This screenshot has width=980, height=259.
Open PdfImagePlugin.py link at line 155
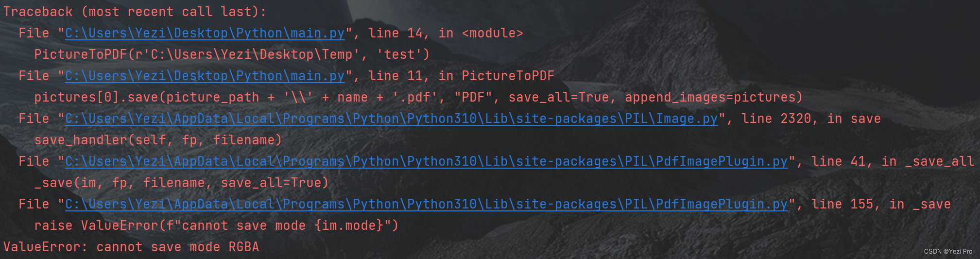(426, 204)
